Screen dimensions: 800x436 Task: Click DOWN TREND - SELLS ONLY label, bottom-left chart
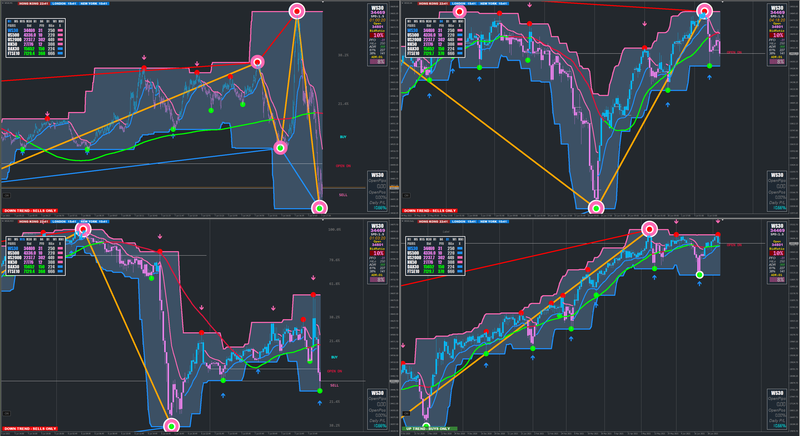[30, 429]
